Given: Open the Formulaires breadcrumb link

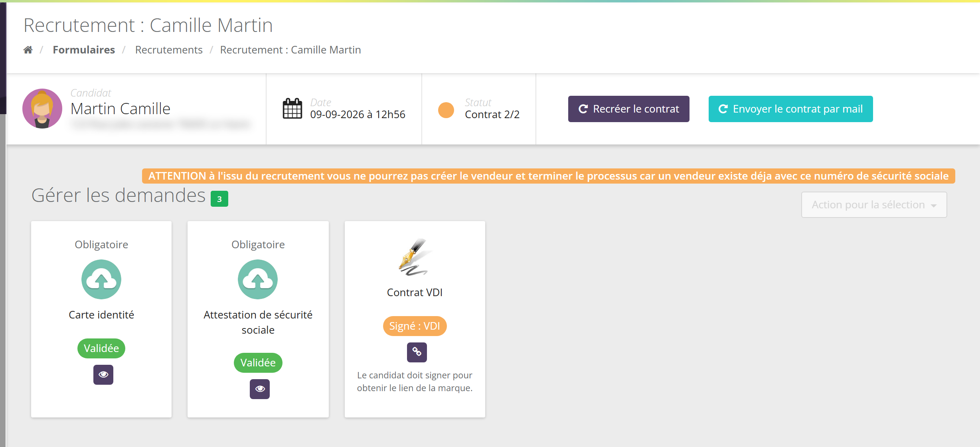Looking at the screenshot, I should click(84, 50).
